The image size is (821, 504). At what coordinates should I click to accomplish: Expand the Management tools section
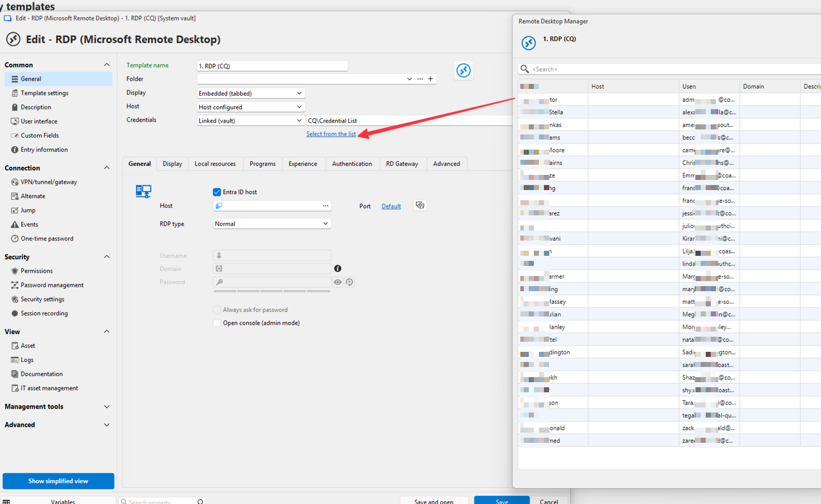coord(107,406)
